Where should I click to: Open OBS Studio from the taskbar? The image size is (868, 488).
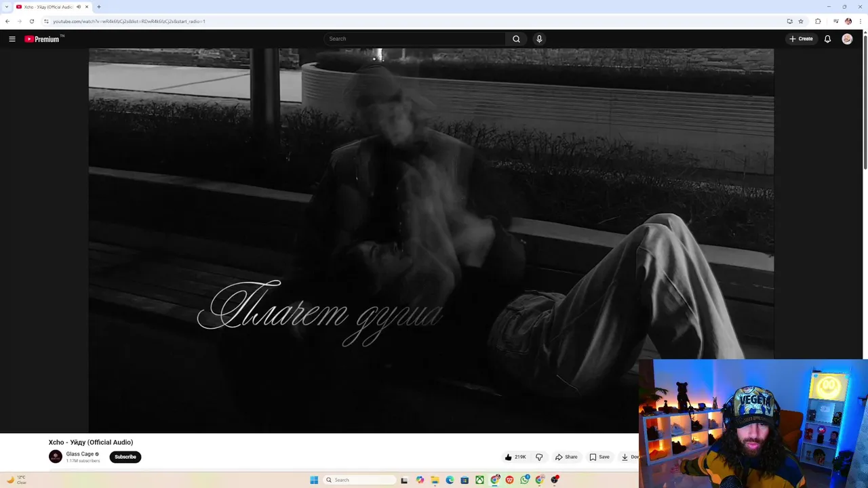(555, 480)
